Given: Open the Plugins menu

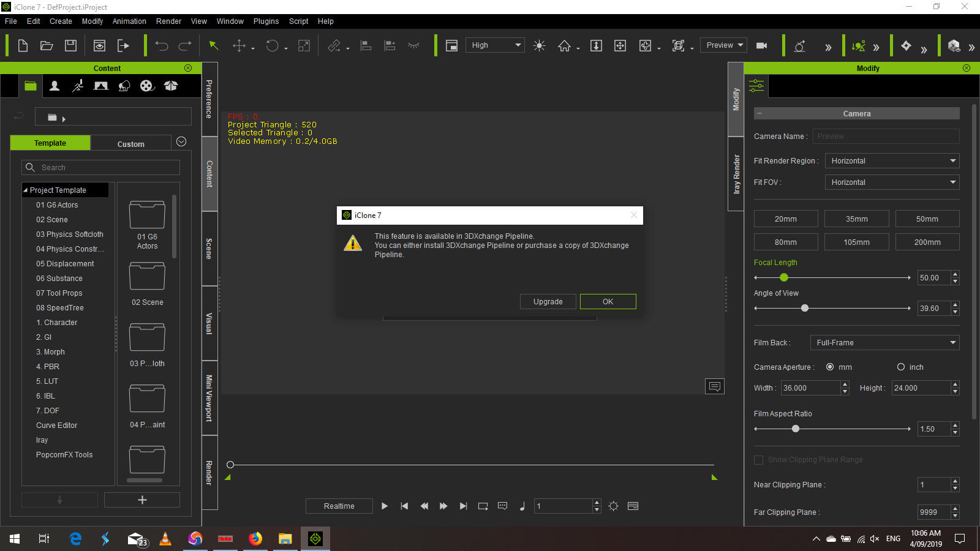Looking at the screenshot, I should tap(266, 21).
